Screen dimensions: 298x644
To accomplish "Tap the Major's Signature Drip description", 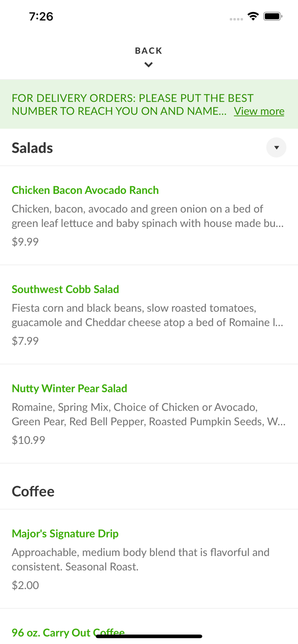I will pos(140,559).
